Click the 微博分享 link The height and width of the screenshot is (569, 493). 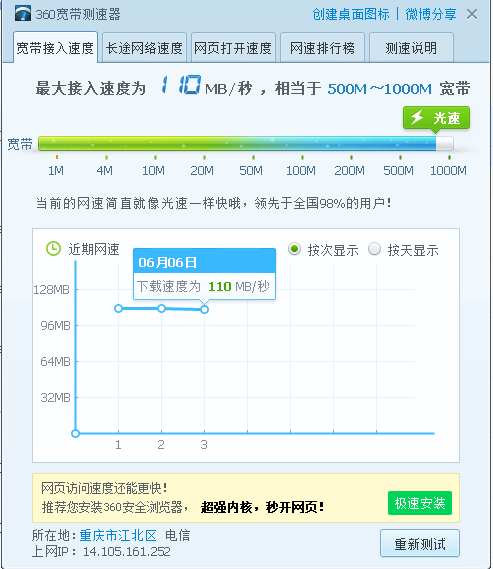point(431,15)
